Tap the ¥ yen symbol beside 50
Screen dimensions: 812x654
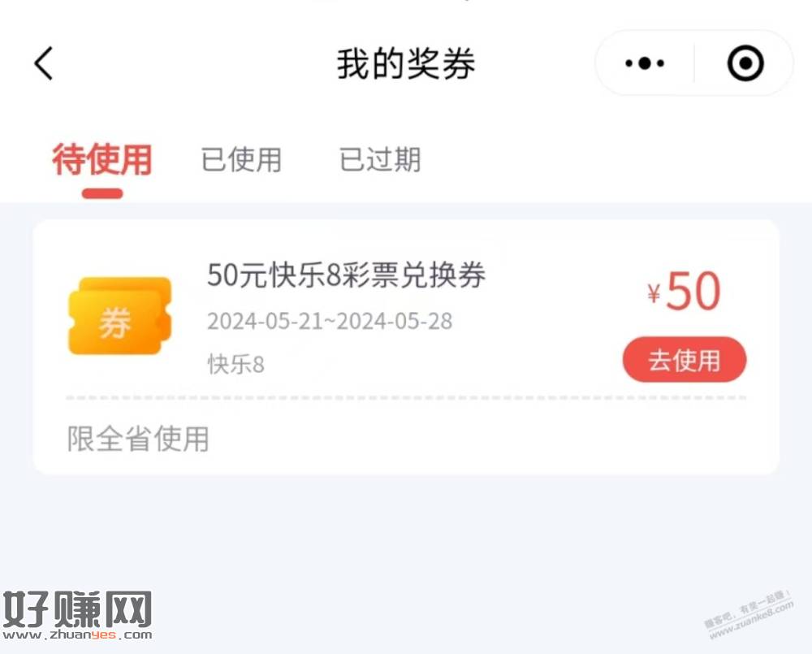pyautogui.click(x=654, y=293)
